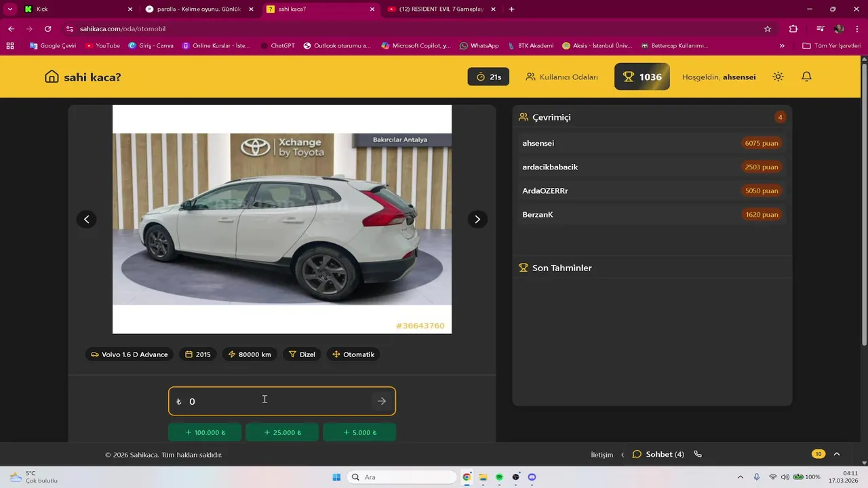Click the online user count badge 4
Viewport: 868px width, 488px height.
click(x=780, y=117)
